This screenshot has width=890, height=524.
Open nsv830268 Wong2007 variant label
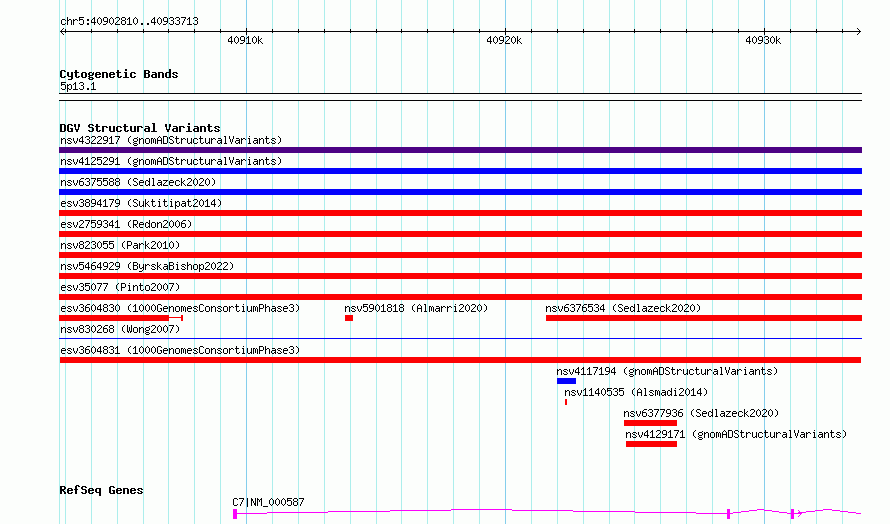(x=120, y=329)
